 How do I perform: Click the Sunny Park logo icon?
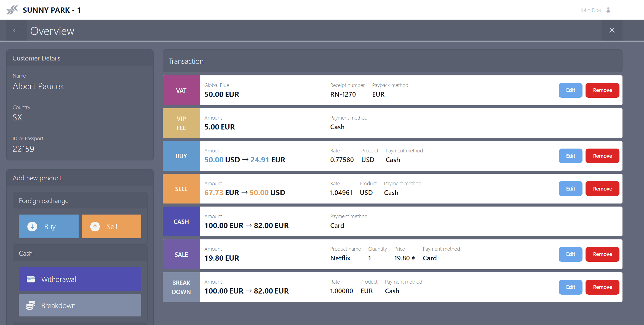tap(12, 10)
